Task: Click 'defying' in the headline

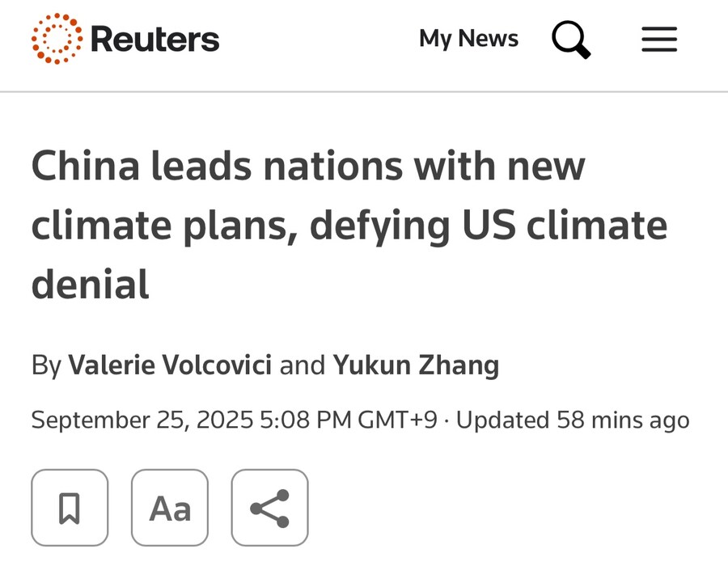Action: [x=380, y=226]
